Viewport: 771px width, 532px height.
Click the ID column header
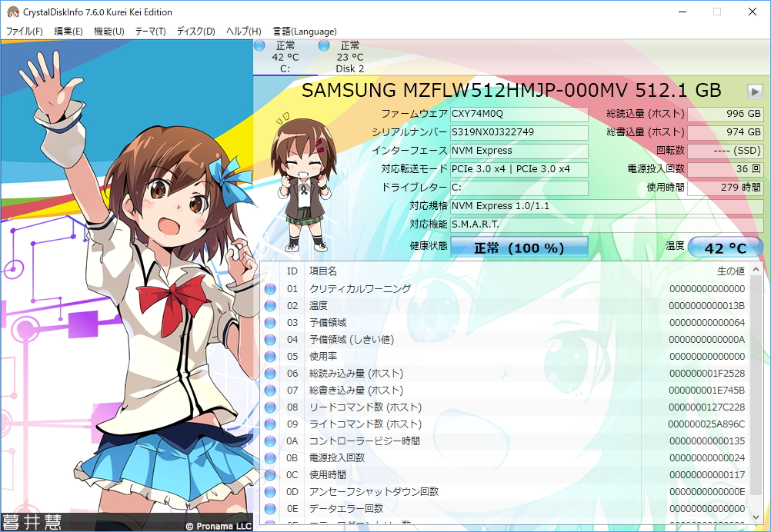pos(292,271)
